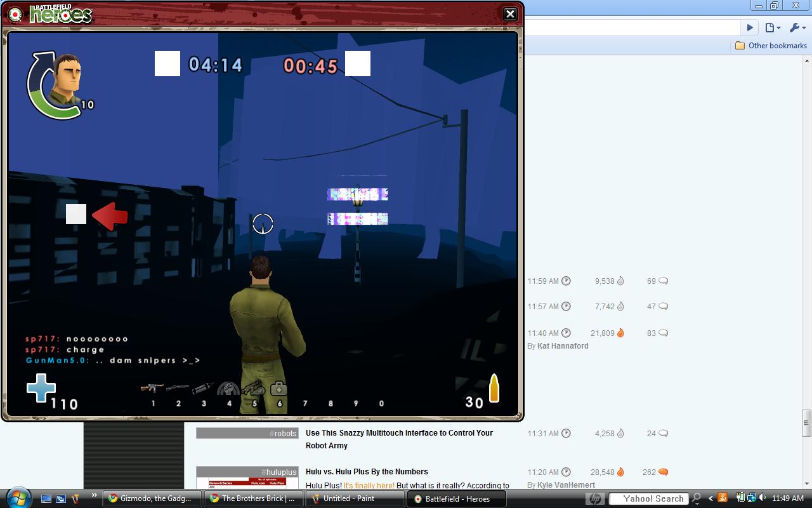
Task: Select the dynamite in weapon slot 3
Action: (203, 388)
